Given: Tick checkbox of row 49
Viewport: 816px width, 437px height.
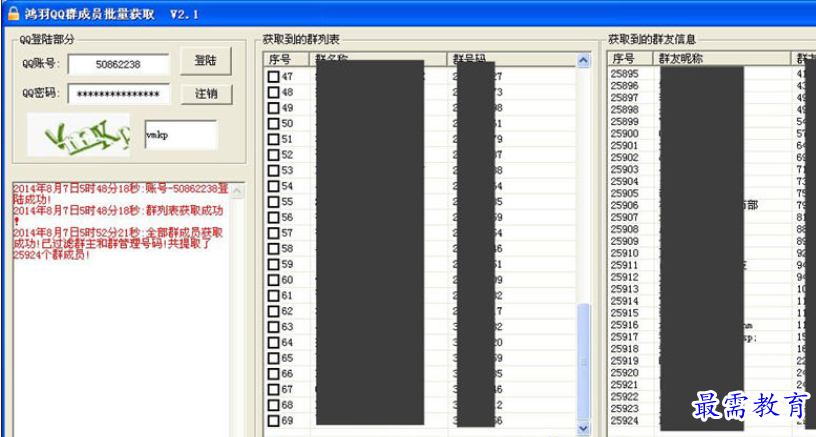Looking at the screenshot, I should pyautogui.click(x=274, y=108).
